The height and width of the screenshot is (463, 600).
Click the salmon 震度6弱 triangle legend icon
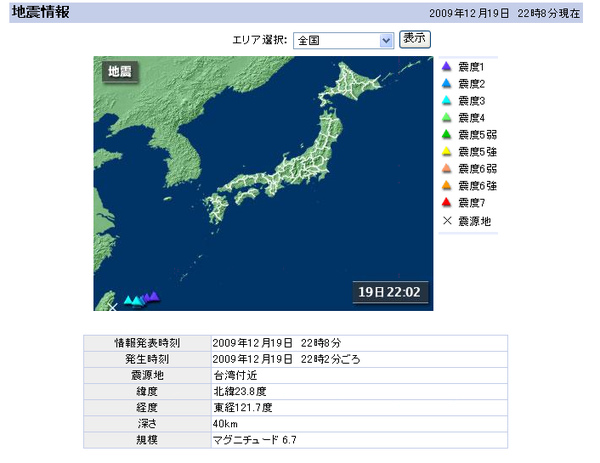[x=446, y=168]
